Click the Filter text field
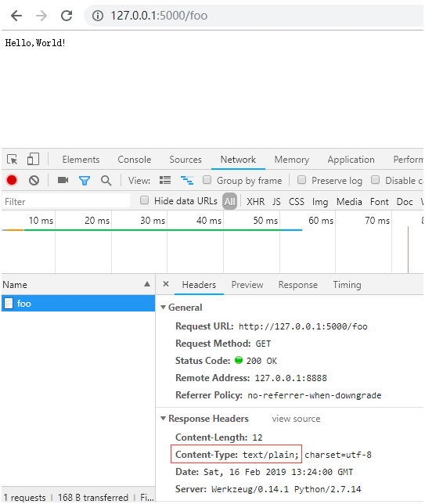 (x=67, y=202)
